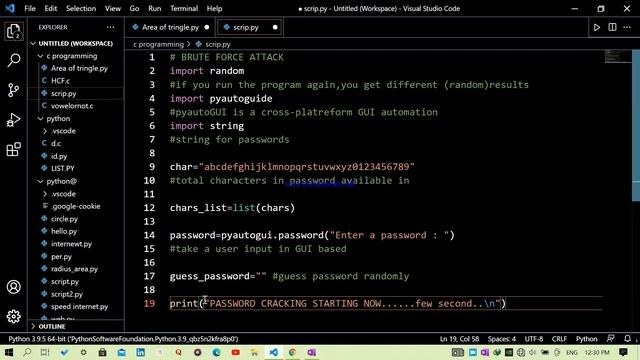Viewport: 640px width, 360px height.
Task: Collapse the python folder
Action: pyautogui.click(x=58, y=118)
